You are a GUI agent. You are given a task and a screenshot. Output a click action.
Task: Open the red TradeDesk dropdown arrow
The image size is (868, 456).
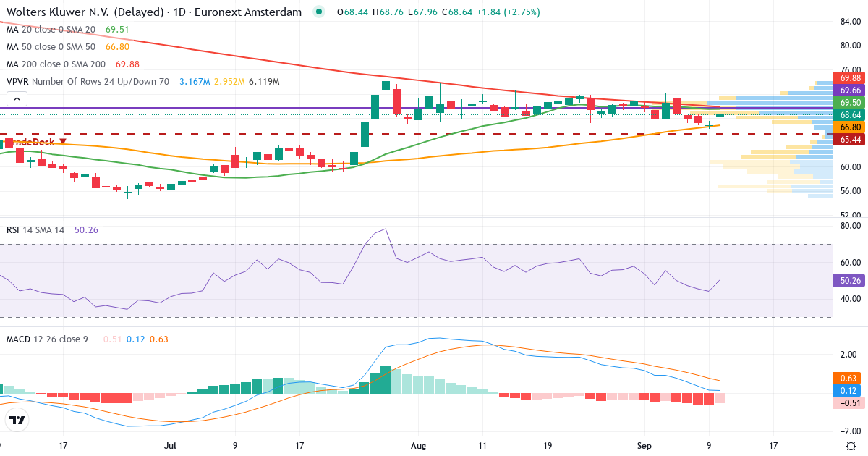64,142
